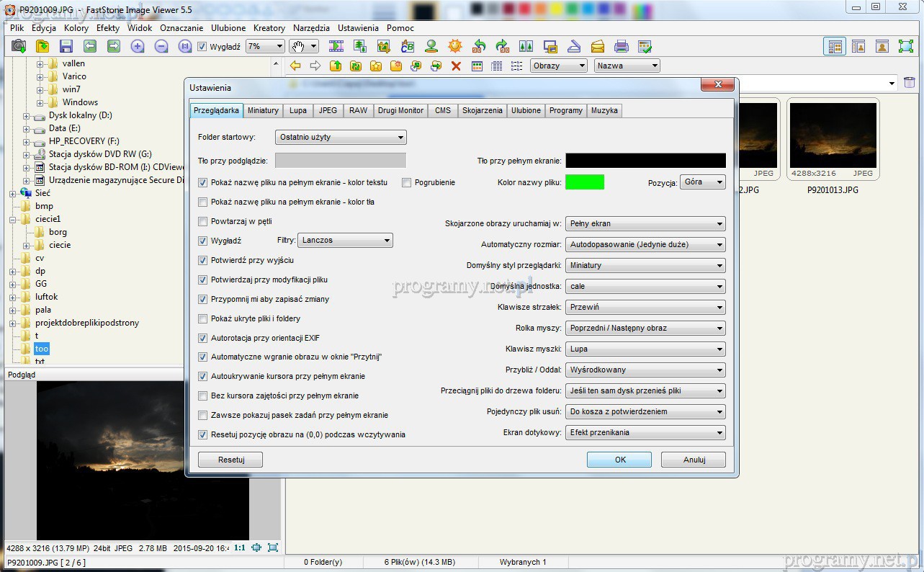Image resolution: width=924 pixels, height=572 pixels.
Task: Click the rotate left 90 icon
Action: pyautogui.click(x=479, y=46)
